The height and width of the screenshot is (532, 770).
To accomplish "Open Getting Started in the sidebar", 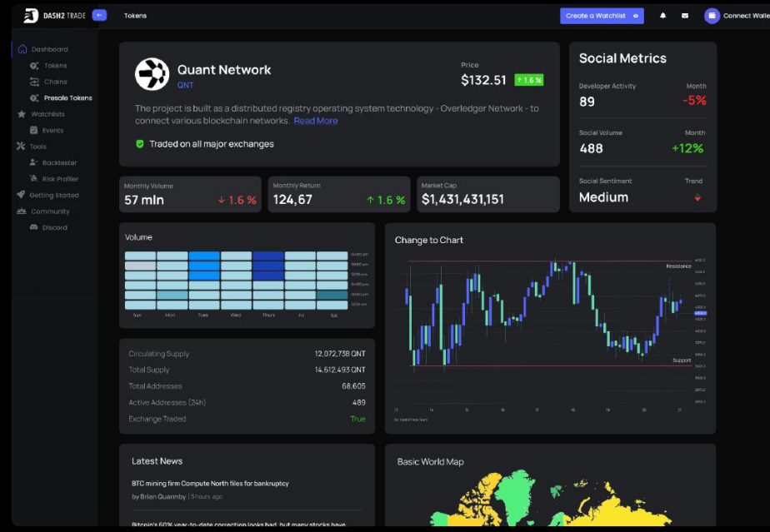I will coord(54,195).
